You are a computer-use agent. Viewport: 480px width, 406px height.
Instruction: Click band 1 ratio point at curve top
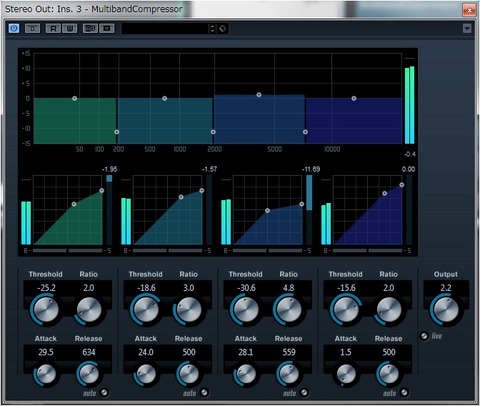(102, 190)
